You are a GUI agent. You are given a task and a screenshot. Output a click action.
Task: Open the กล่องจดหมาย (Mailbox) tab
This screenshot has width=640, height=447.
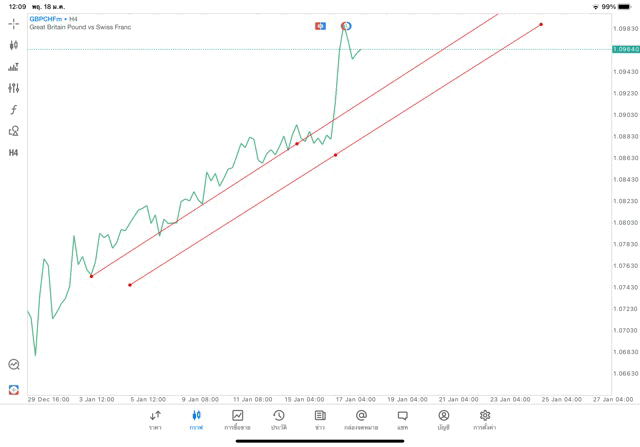tap(361, 419)
